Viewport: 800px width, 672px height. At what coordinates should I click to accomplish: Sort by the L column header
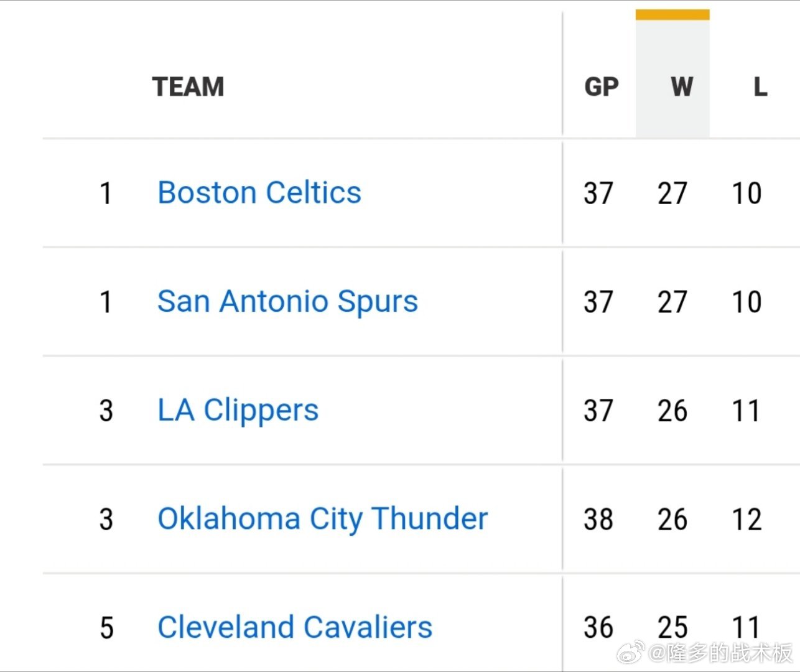pyautogui.click(x=760, y=86)
